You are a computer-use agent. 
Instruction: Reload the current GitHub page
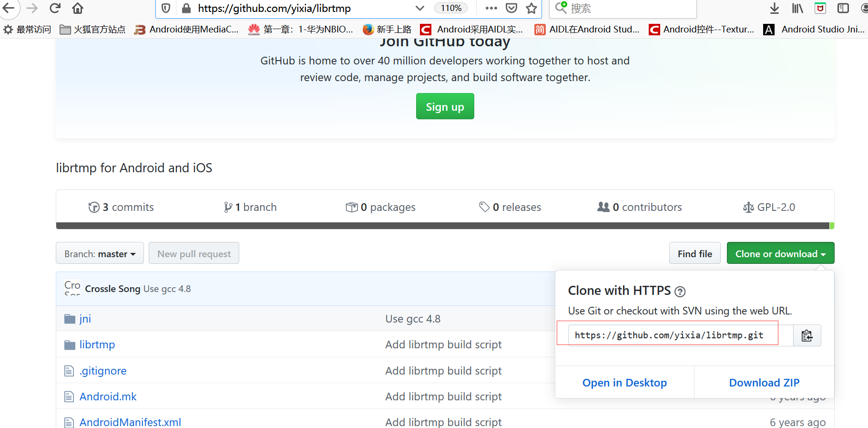point(55,8)
